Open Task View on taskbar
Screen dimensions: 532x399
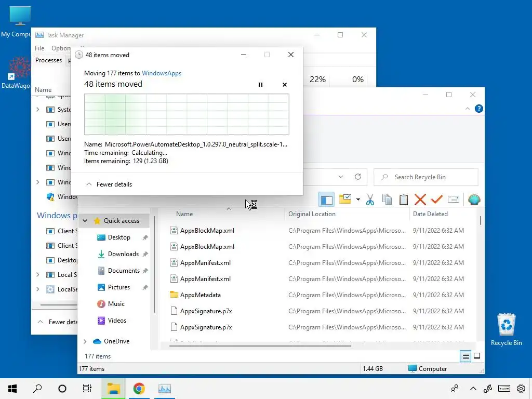[x=87, y=389]
